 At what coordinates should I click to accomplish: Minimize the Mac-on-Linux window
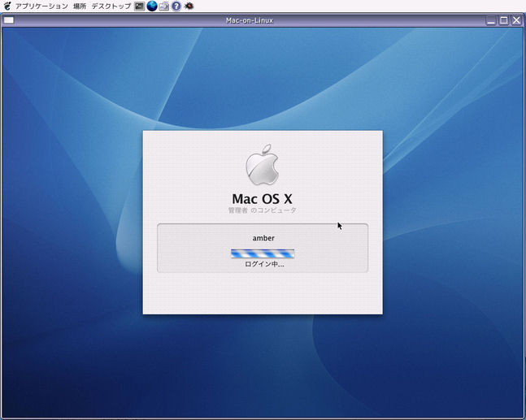pos(491,20)
